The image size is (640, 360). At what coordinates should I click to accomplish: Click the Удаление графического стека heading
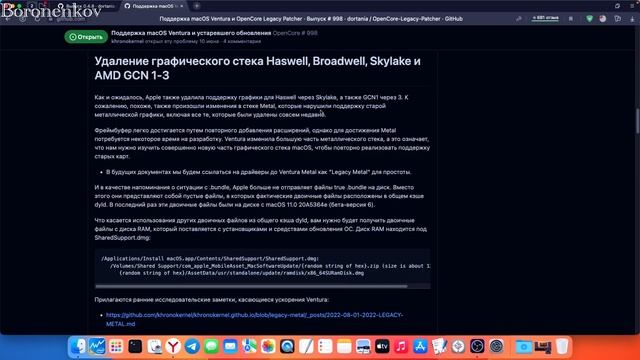click(258, 68)
